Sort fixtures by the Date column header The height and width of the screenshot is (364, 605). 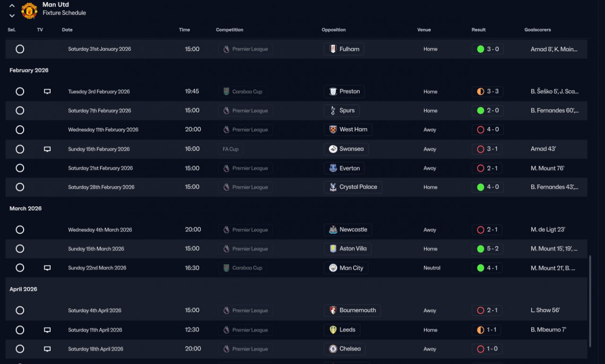pos(67,30)
